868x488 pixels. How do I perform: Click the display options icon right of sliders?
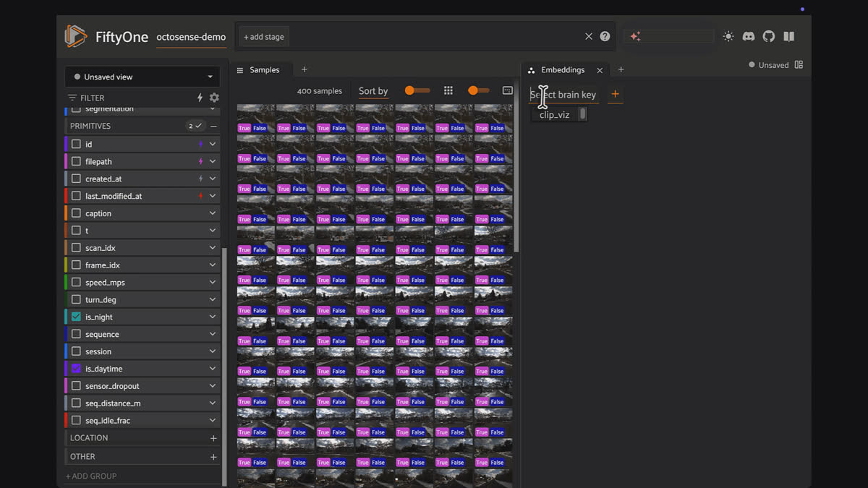click(507, 90)
